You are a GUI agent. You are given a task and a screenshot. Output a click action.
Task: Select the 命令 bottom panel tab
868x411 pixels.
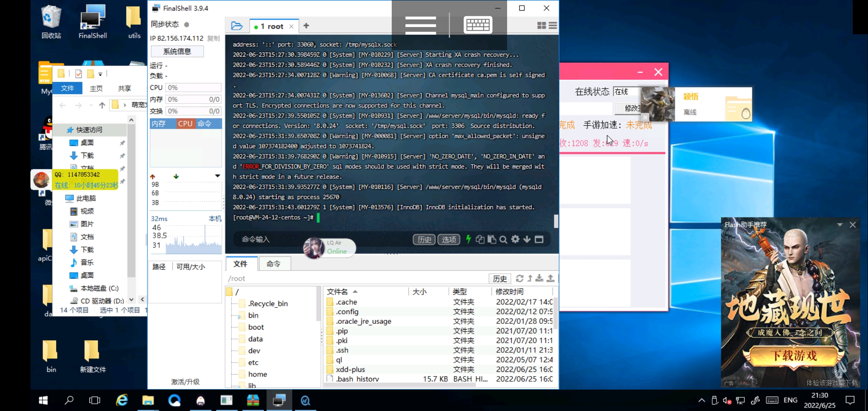click(x=274, y=264)
